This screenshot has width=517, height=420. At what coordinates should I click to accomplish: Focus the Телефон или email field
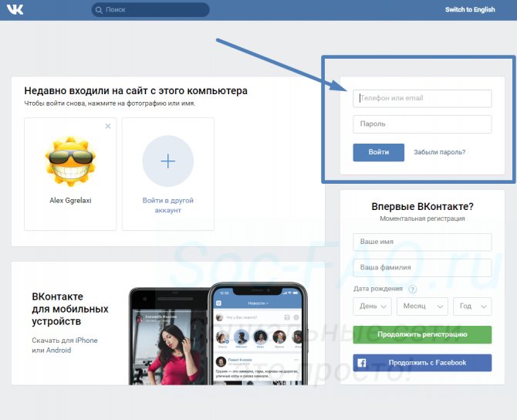[422, 98]
